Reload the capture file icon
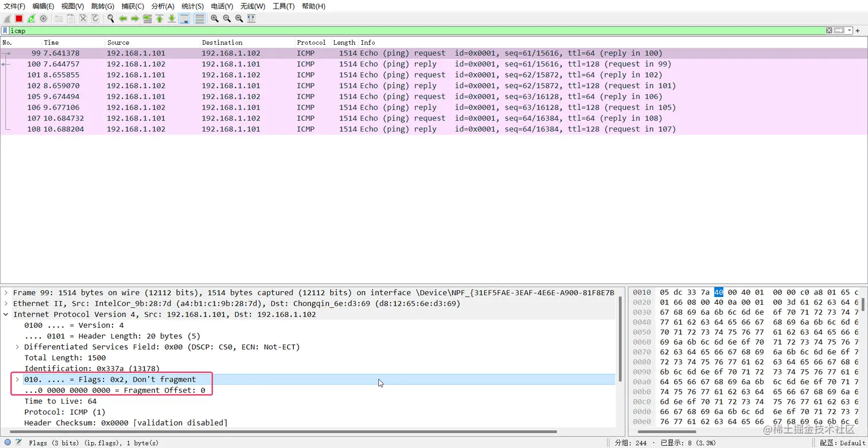Viewport: 868px width, 448px height. coord(95,18)
